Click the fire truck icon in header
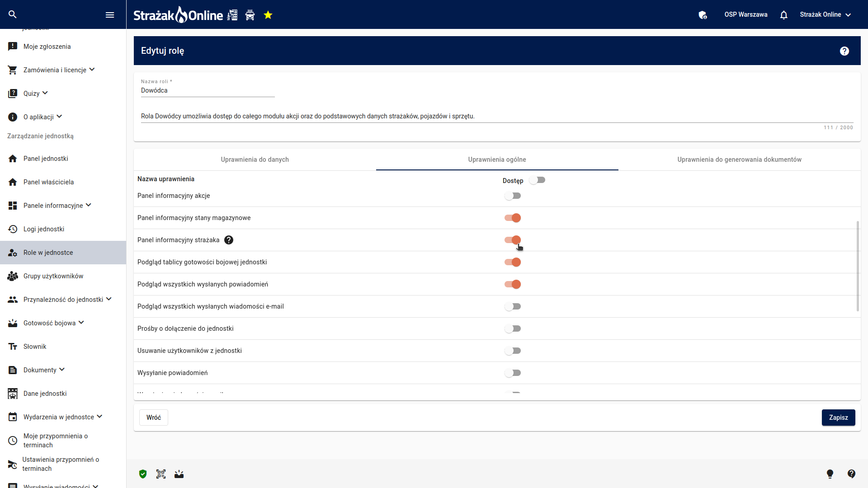This screenshot has width=868, height=488. [250, 15]
